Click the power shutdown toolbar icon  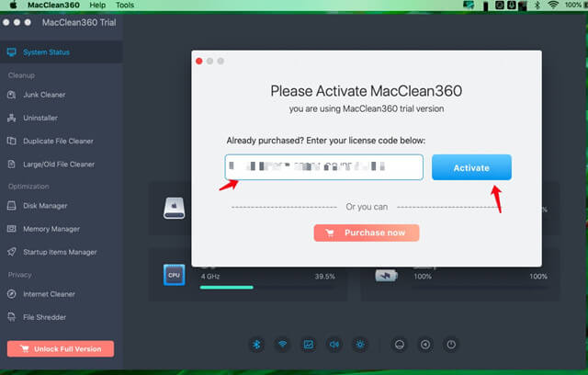tap(451, 345)
